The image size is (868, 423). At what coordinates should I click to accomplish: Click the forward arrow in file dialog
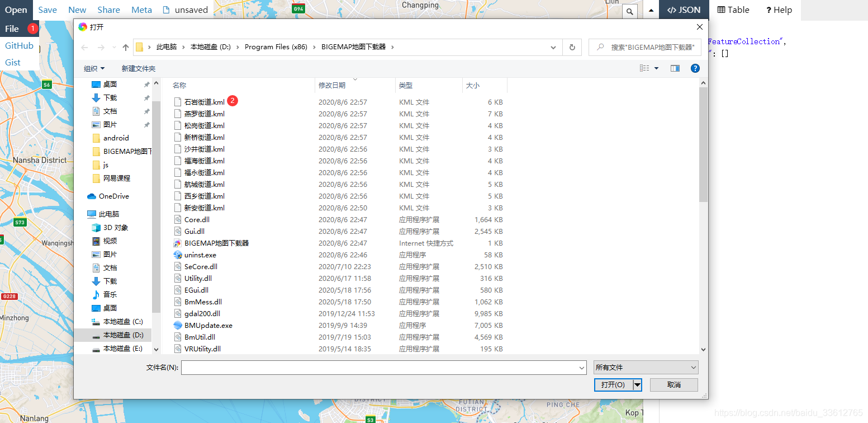101,48
